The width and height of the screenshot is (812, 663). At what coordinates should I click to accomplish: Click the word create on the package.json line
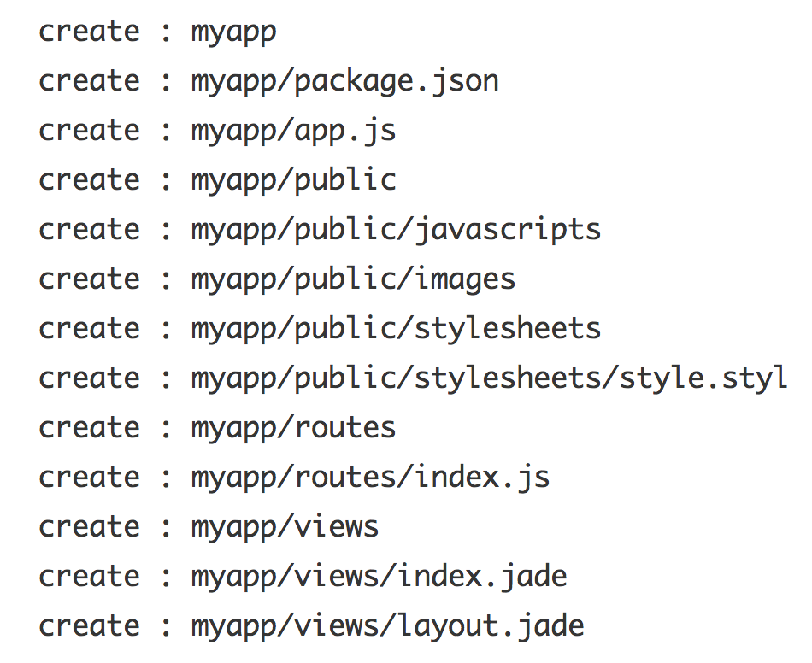click(89, 82)
